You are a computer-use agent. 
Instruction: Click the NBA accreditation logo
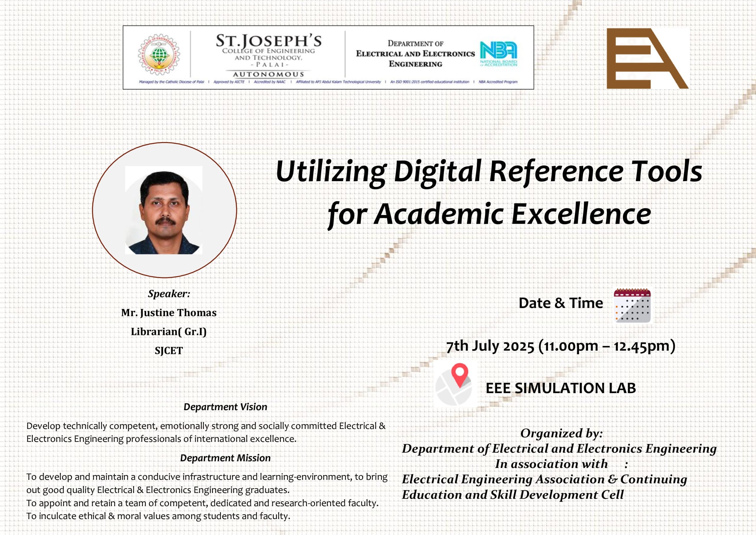coord(498,54)
